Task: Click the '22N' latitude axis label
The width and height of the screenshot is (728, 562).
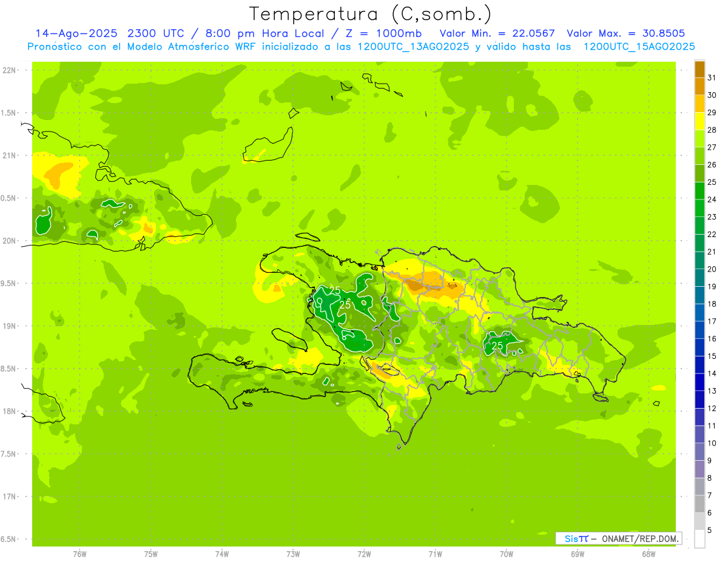Action: pyautogui.click(x=10, y=70)
